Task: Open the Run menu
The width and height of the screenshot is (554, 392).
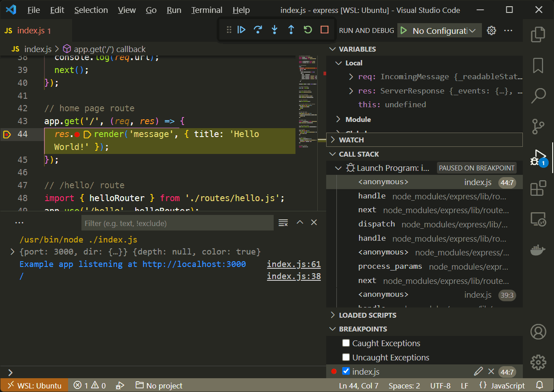Action: (174, 10)
